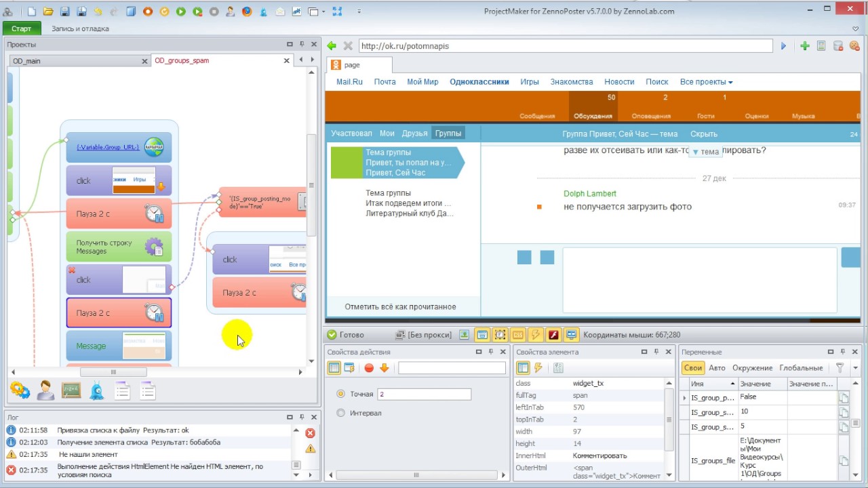This screenshot has height=488, width=868.
Task: Open the Все проекты dropdown
Action: 707,82
